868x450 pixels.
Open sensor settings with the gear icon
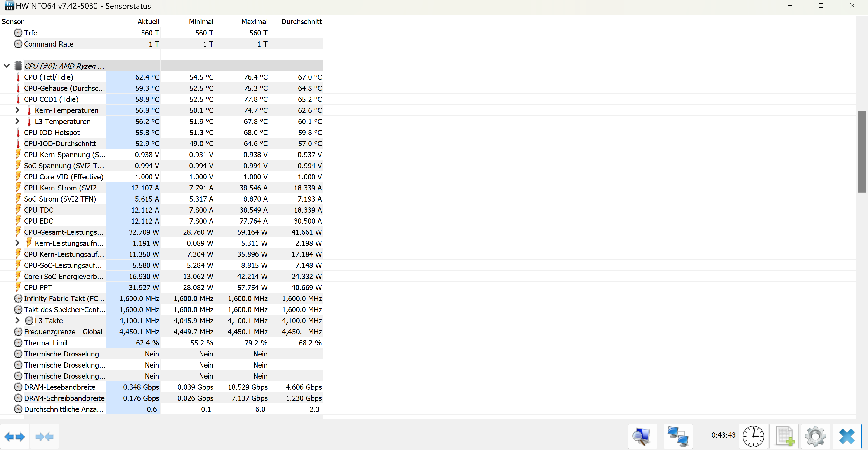click(x=815, y=436)
